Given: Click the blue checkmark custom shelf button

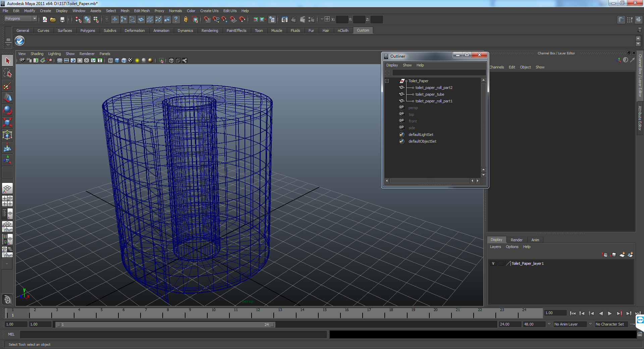Looking at the screenshot, I should click(x=20, y=41).
